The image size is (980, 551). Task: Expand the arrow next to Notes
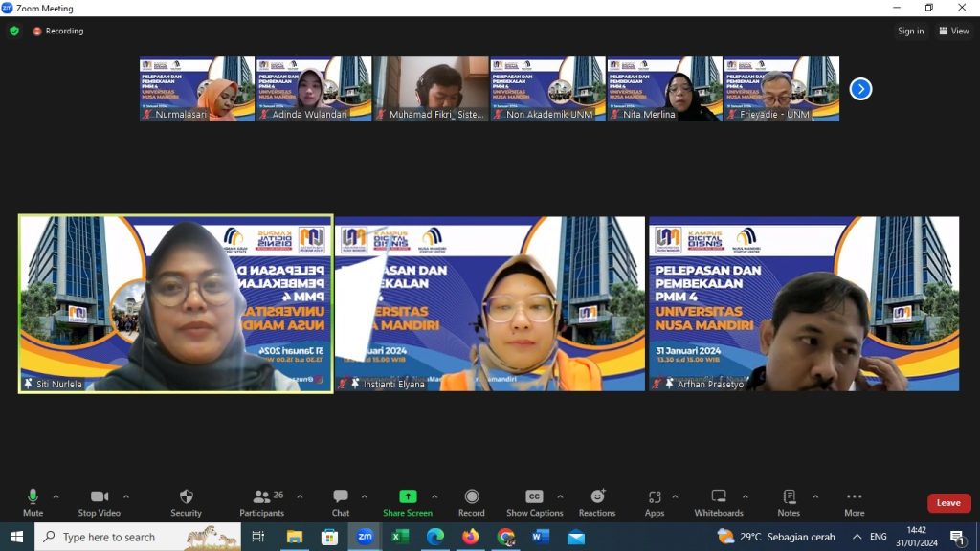tap(815, 496)
